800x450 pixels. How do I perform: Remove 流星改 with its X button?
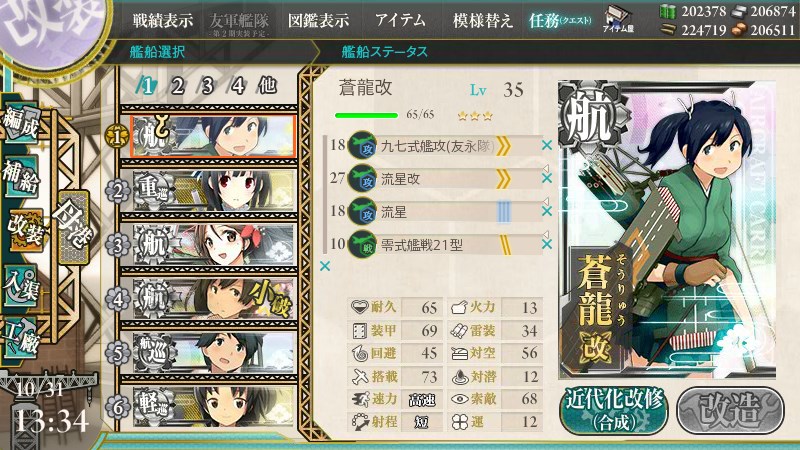click(x=547, y=179)
